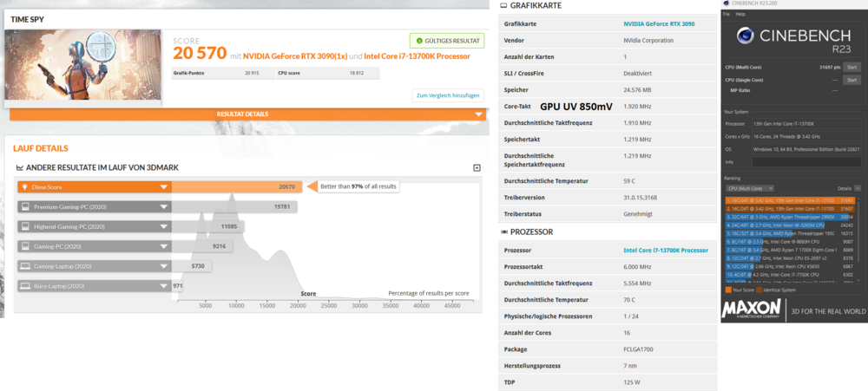This screenshot has width=868, height=391.
Task: Click the 31697 pts Multi Core result
Action: pos(831,68)
